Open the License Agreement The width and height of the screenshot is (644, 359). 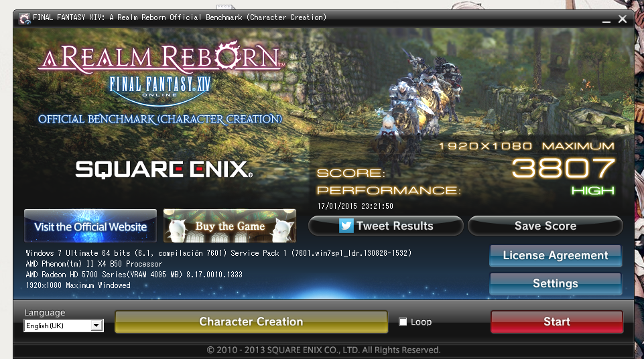[x=556, y=256]
